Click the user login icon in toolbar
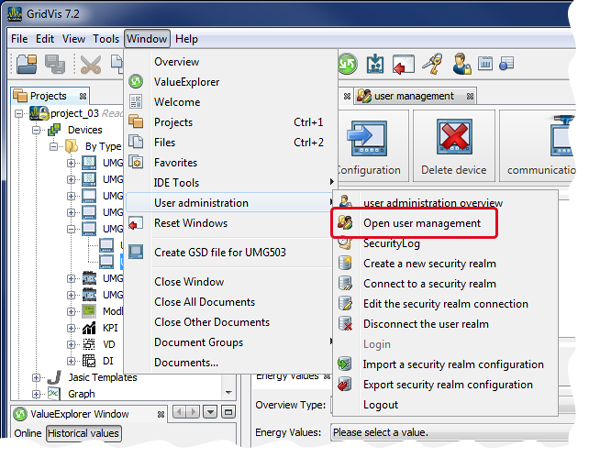This screenshot has height=463, width=600. click(461, 65)
